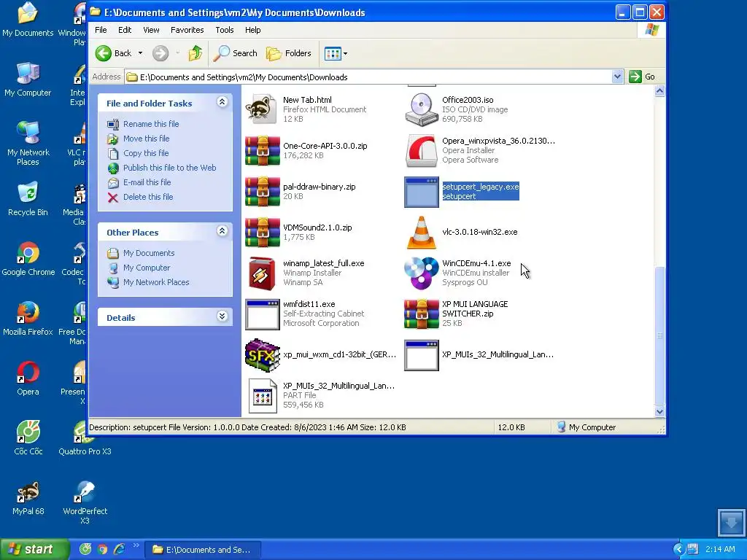
Task: Click Copy this file link
Action: click(146, 153)
